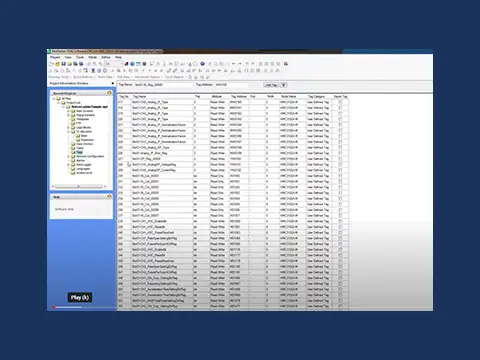The image size is (480, 360).
Task: Click the Play (k) video button
Action: click(80, 298)
